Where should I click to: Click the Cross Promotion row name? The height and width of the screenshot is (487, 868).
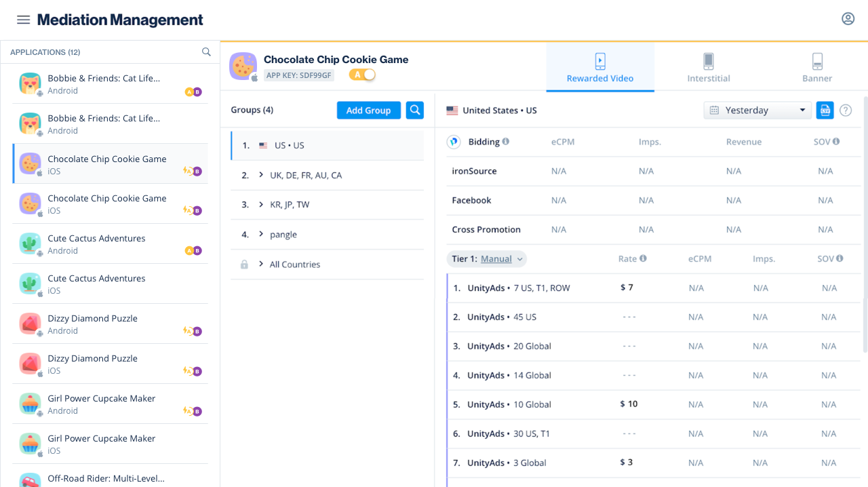point(486,229)
